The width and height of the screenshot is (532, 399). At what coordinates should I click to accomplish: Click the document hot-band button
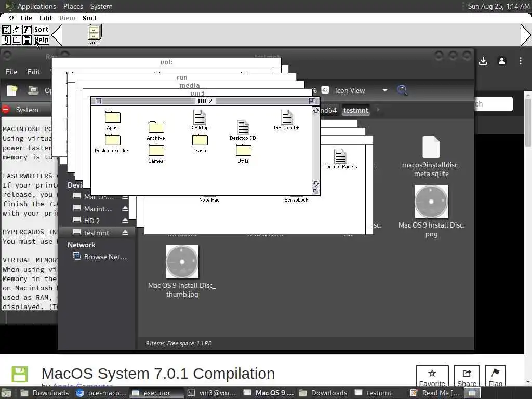click(x=27, y=40)
